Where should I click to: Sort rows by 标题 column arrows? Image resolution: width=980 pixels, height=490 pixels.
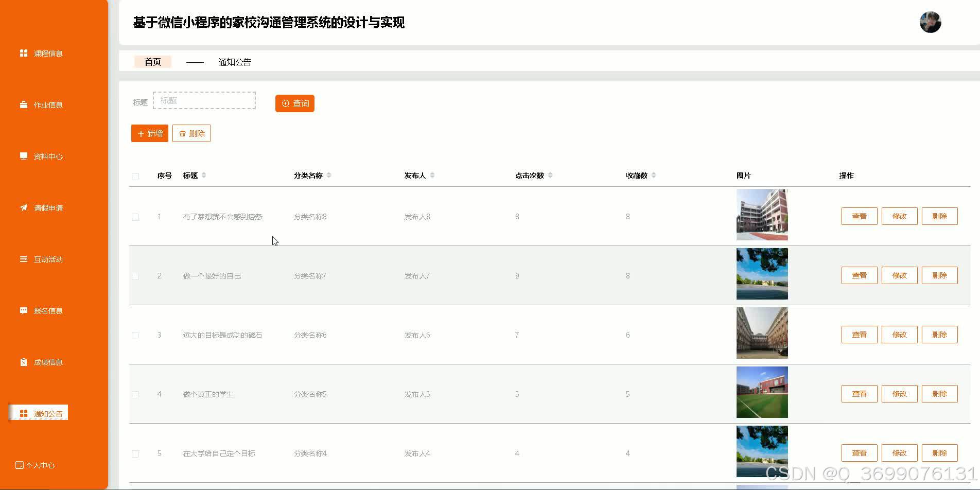coord(204,175)
